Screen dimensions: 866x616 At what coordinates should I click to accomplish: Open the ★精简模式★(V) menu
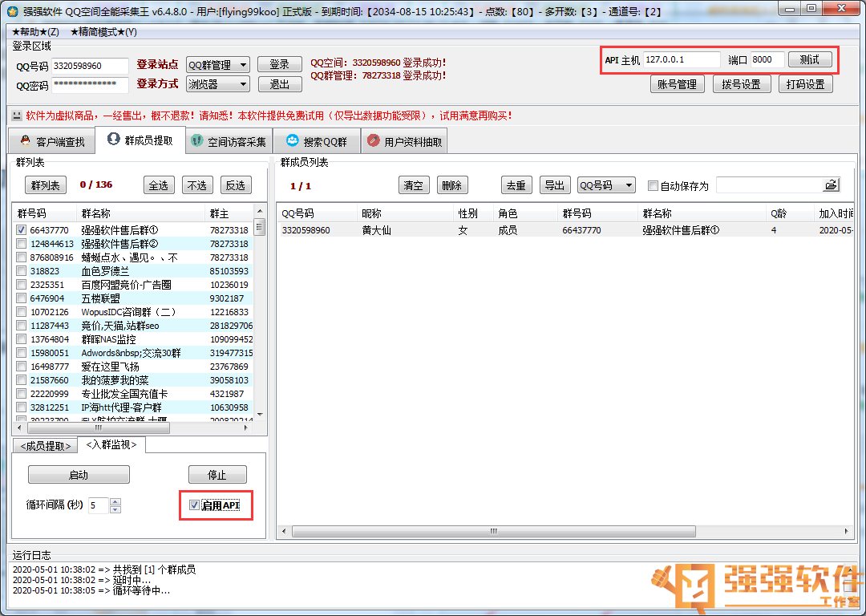pyautogui.click(x=103, y=32)
